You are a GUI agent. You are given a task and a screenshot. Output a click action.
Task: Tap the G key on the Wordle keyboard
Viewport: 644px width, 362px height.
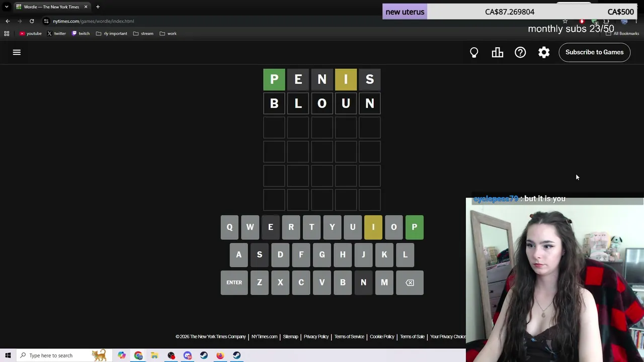coord(322,254)
